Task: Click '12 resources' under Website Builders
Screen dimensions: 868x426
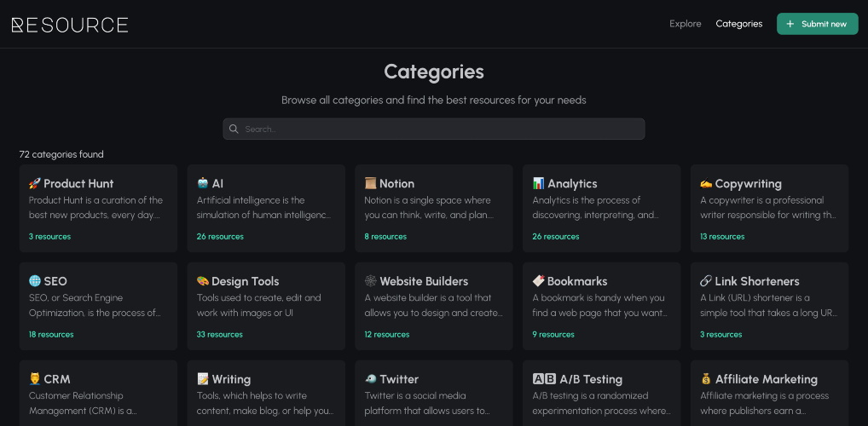Action: [x=387, y=335]
